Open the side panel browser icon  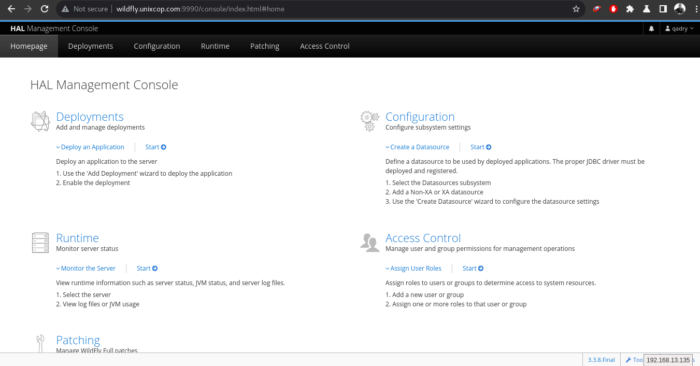(663, 9)
